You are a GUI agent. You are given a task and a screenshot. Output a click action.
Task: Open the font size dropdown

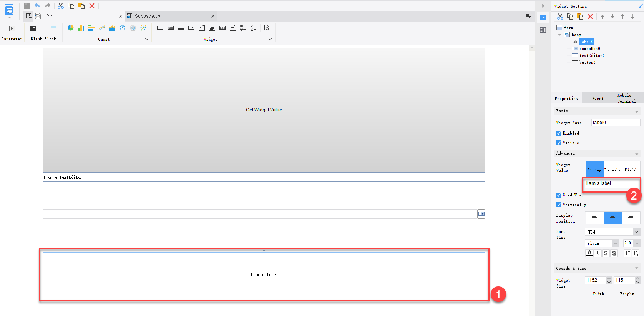pos(637,243)
